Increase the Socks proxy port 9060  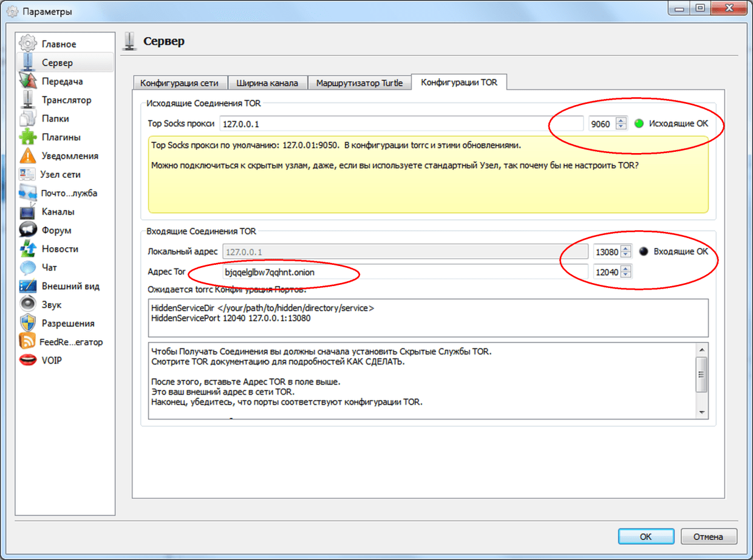coord(621,120)
